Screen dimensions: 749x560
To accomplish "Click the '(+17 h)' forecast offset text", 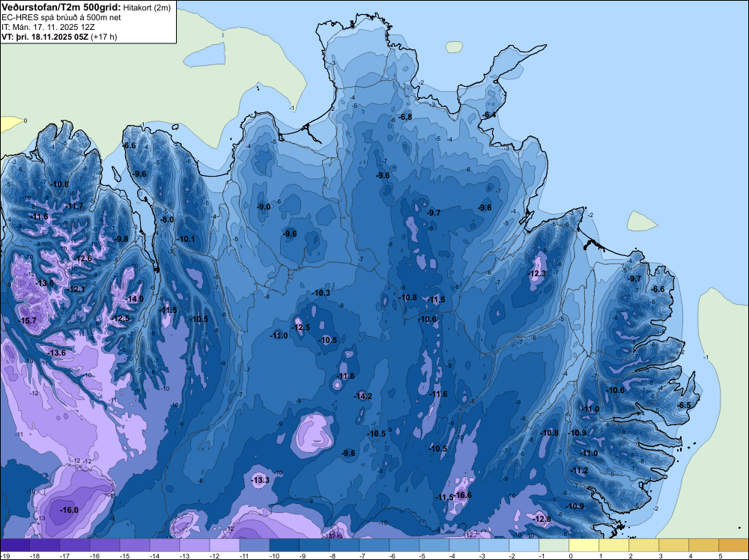I will [x=103, y=37].
